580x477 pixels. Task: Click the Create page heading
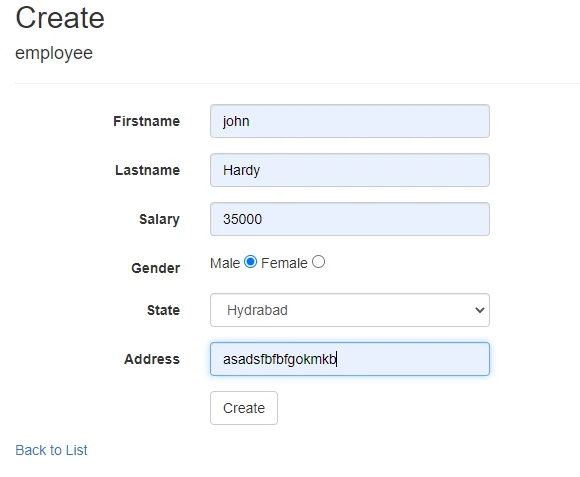pyautogui.click(x=60, y=18)
